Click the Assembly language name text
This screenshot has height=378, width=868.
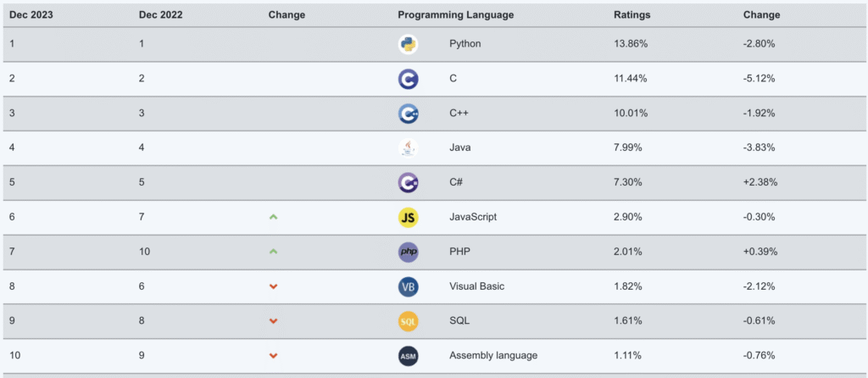493,355
